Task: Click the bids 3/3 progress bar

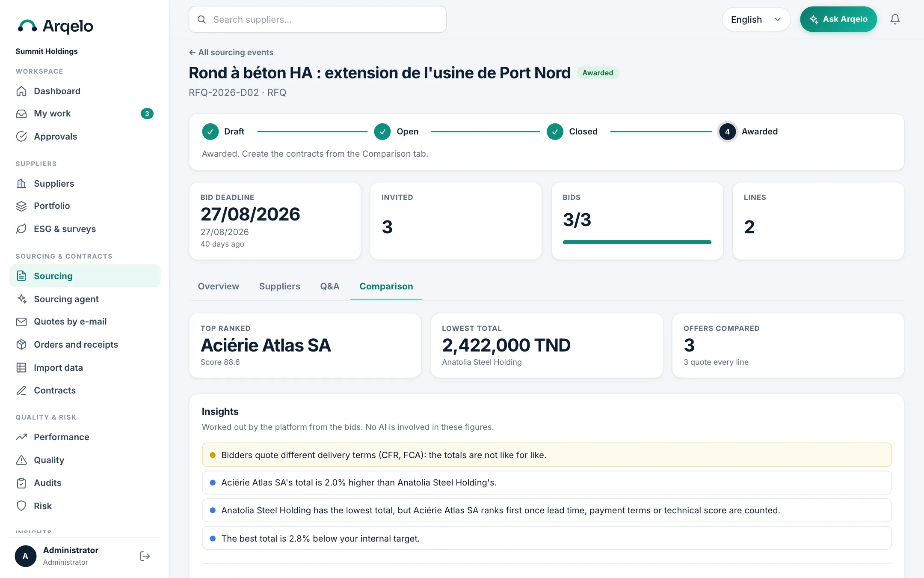Action: [637, 242]
